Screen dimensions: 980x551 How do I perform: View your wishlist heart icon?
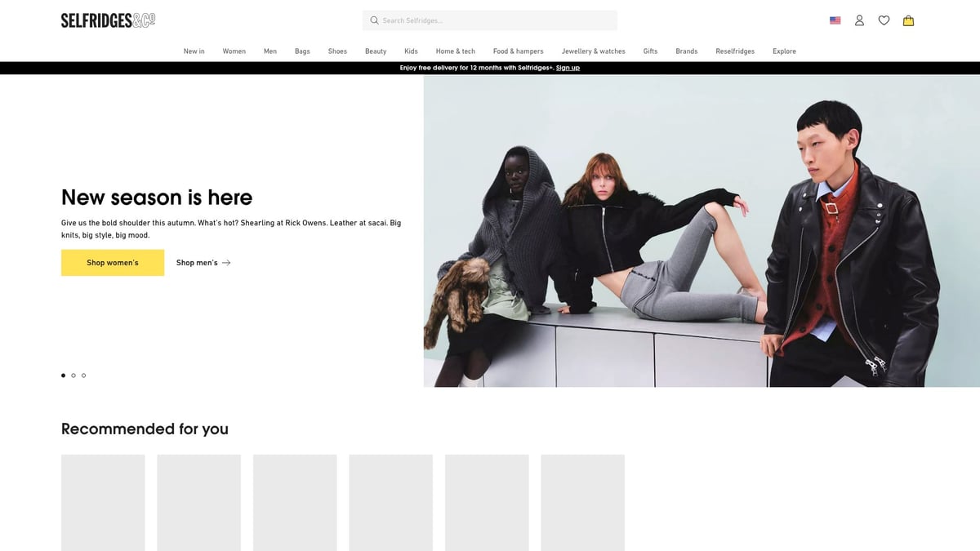click(884, 20)
